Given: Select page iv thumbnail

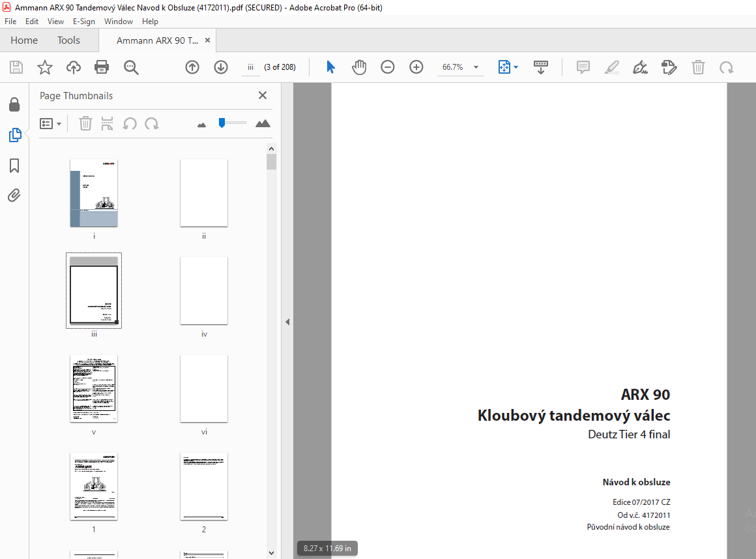Looking at the screenshot, I should (x=204, y=291).
